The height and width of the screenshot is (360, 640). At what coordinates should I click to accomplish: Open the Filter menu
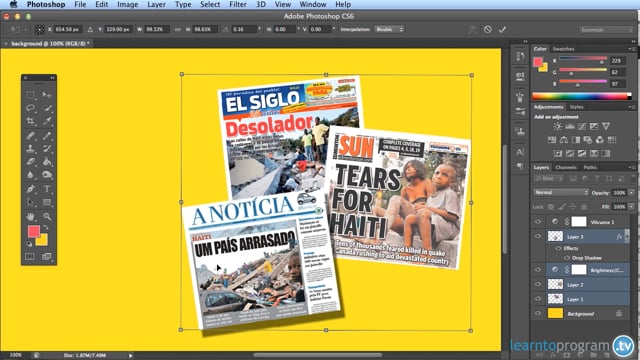238,4
